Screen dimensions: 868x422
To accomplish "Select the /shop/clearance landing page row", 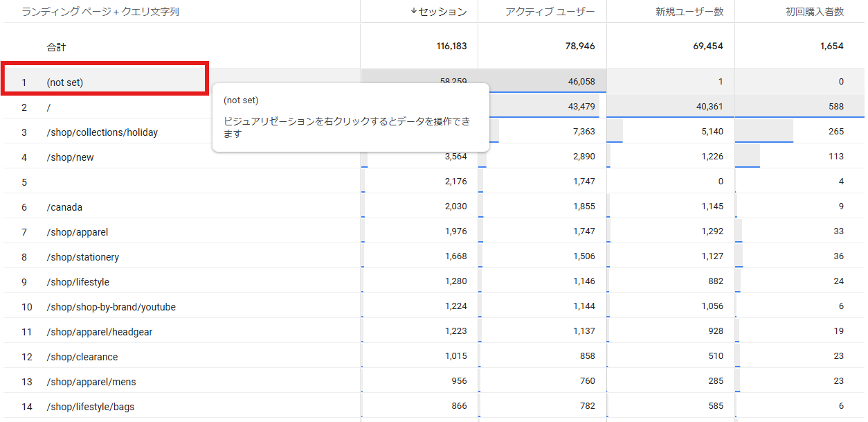I will pyautogui.click(x=82, y=357).
